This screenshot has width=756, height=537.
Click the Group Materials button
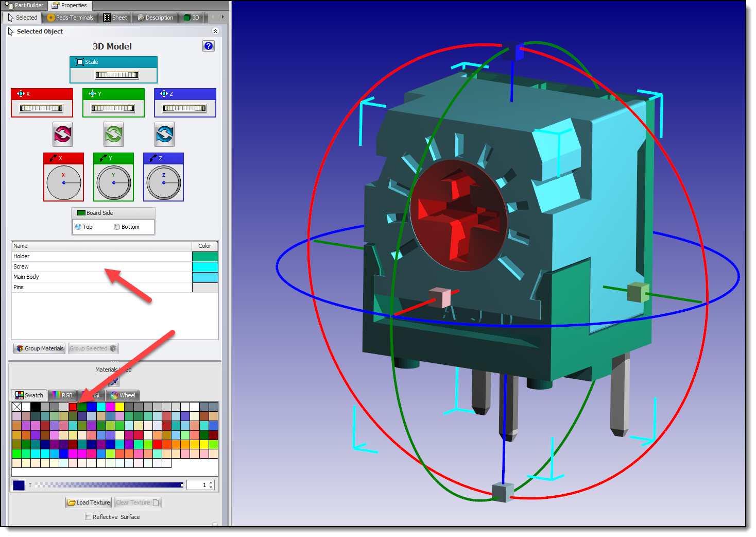pos(40,348)
